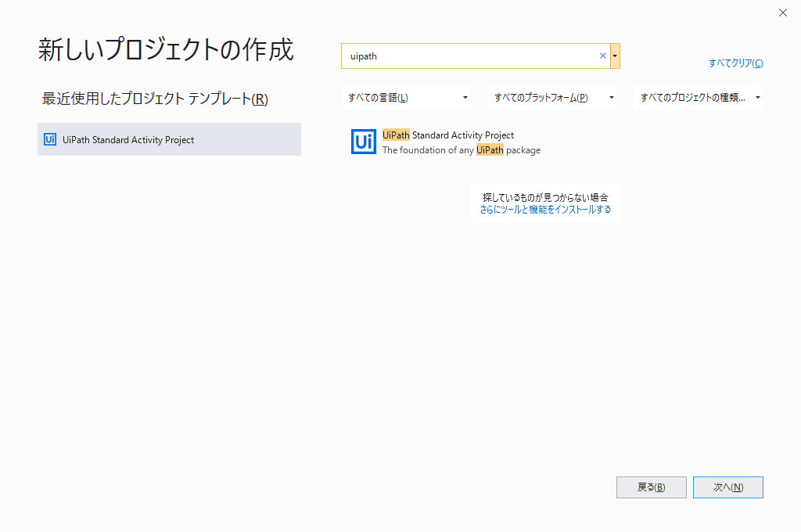801x532 pixels.
Task: Select recent template UiPath Standard Activity Project
Action: [x=169, y=139]
